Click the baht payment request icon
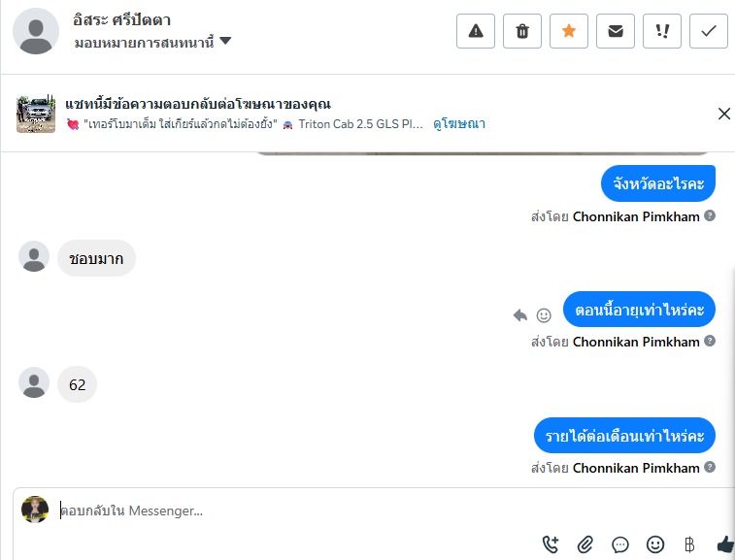Viewport: 735px width, 560px height. [x=690, y=544]
